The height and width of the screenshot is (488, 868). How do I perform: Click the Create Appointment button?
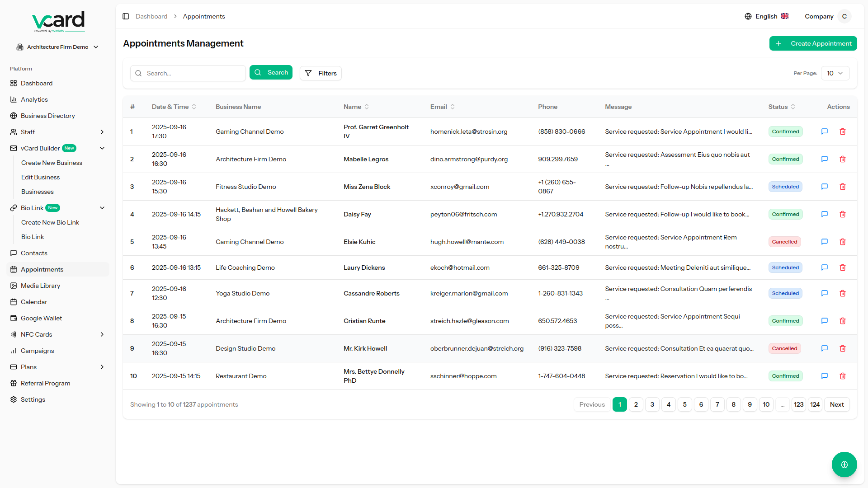(x=813, y=43)
